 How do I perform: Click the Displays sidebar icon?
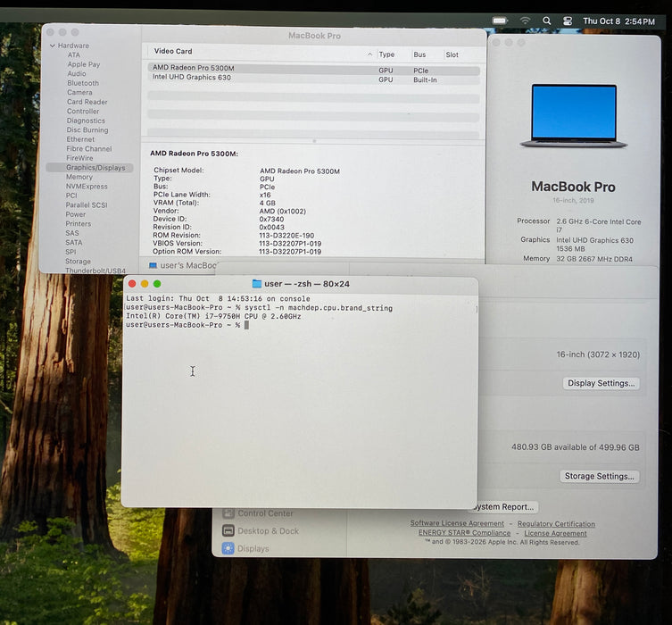pyautogui.click(x=228, y=548)
